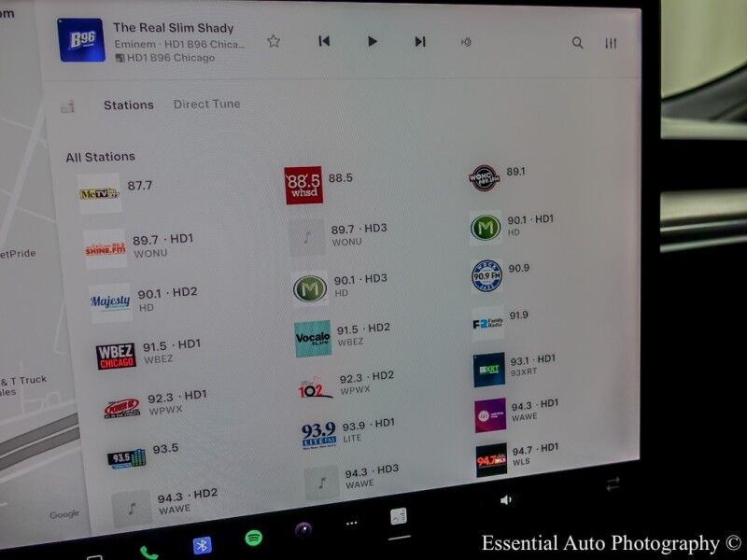Open the audio equalizer settings
Viewport: 747px width, 560px height.
(x=611, y=44)
